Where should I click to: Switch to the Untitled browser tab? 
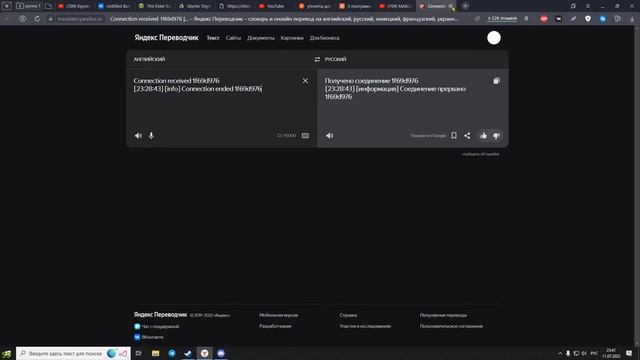point(114,6)
